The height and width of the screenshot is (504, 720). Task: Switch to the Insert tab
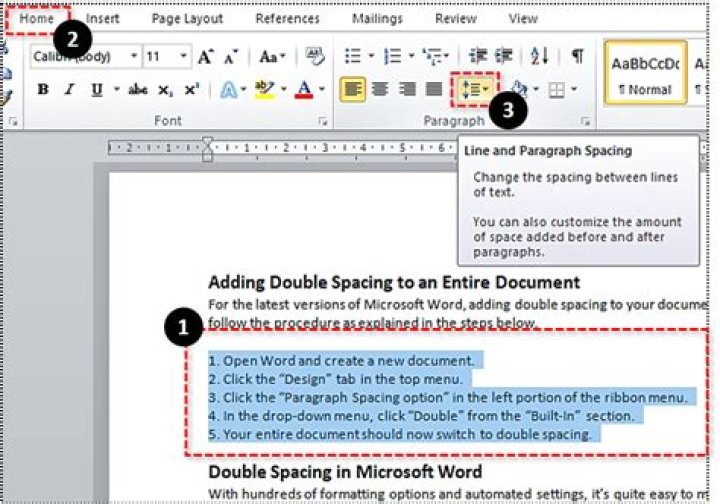pyautogui.click(x=102, y=18)
